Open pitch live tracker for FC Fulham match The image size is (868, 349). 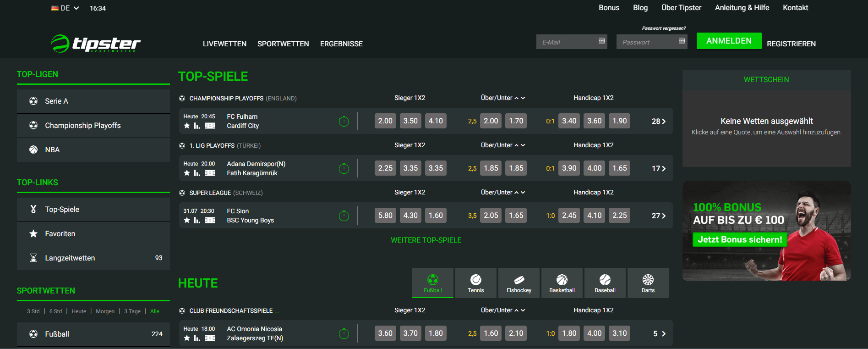click(210, 126)
